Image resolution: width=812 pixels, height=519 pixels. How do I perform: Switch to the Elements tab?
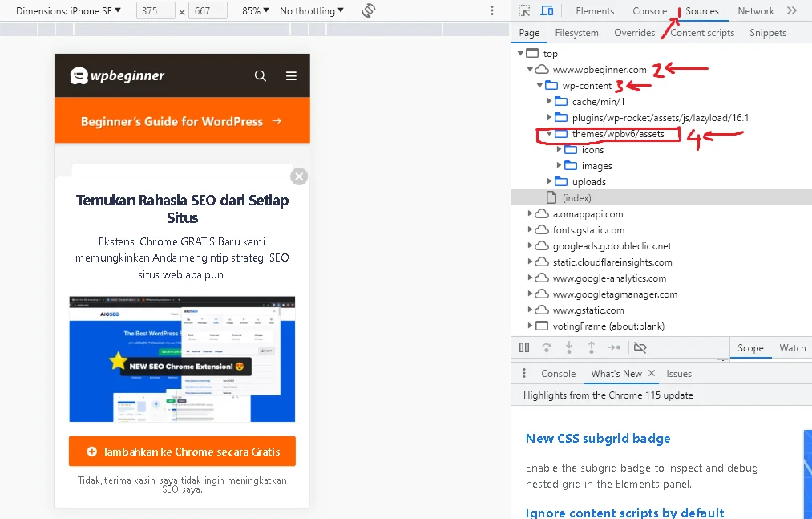pyautogui.click(x=595, y=11)
